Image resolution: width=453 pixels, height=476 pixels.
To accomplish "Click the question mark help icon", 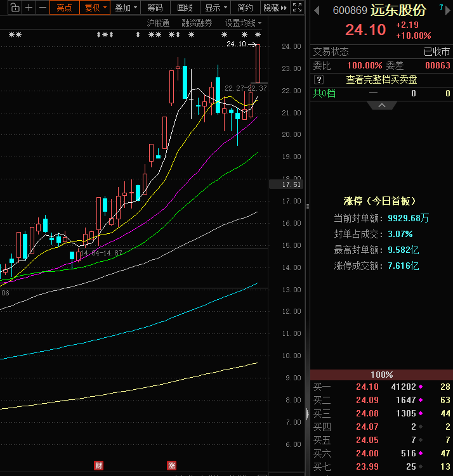I will [318, 80].
